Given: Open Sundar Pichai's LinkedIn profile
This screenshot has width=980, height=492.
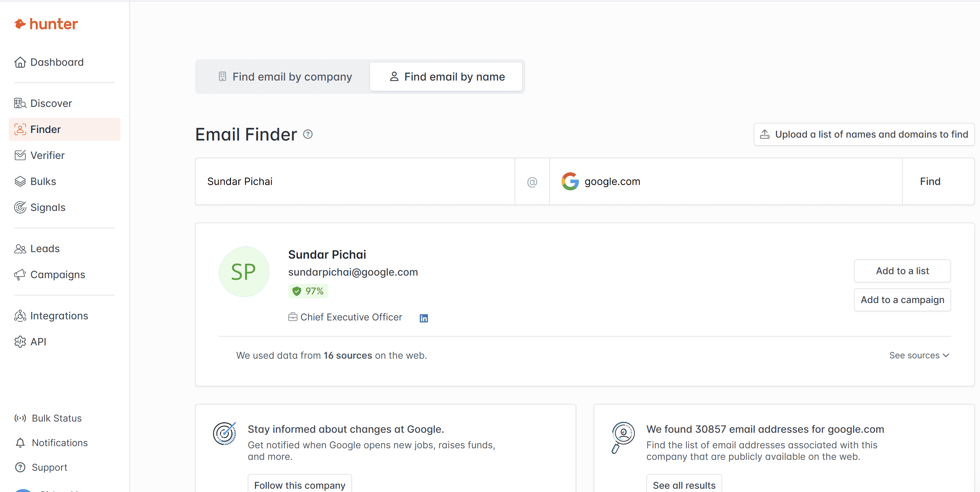Looking at the screenshot, I should pyautogui.click(x=424, y=318).
